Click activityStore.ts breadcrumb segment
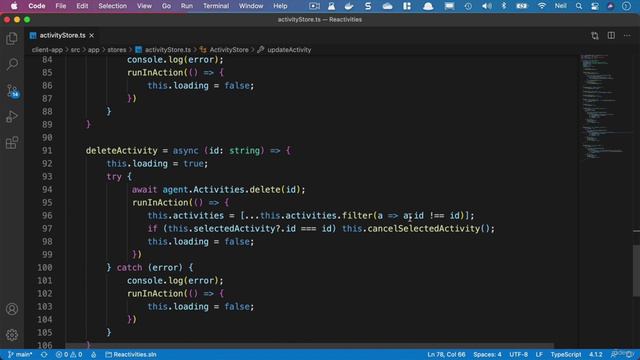Screen dimensions: 640x360 tap(163, 50)
